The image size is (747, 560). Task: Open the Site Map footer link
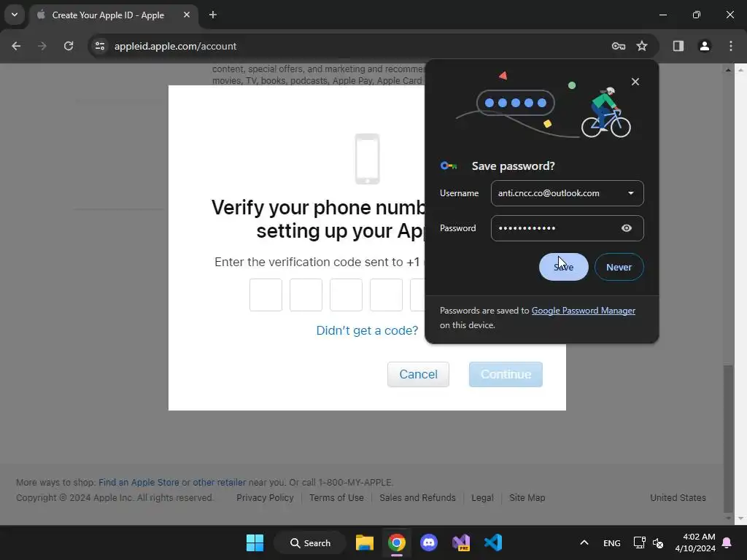pyautogui.click(x=527, y=497)
